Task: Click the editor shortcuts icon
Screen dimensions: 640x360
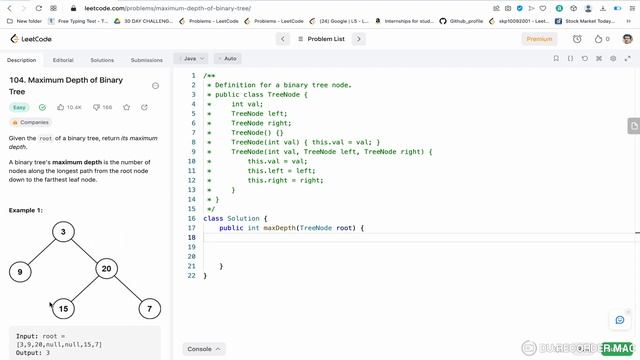Action: click(599, 59)
